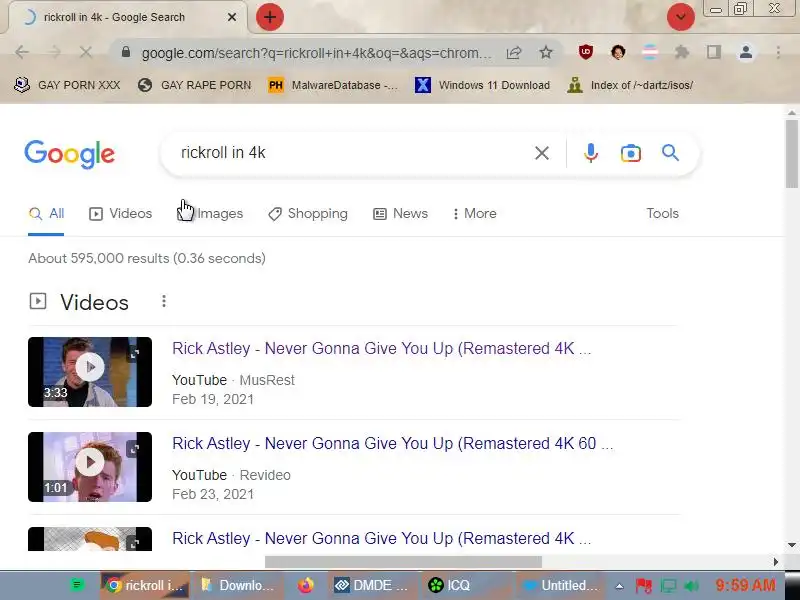Viewport: 800px width, 600px height.
Task: Open the Chrome three-dot menu
Action: coord(778,52)
